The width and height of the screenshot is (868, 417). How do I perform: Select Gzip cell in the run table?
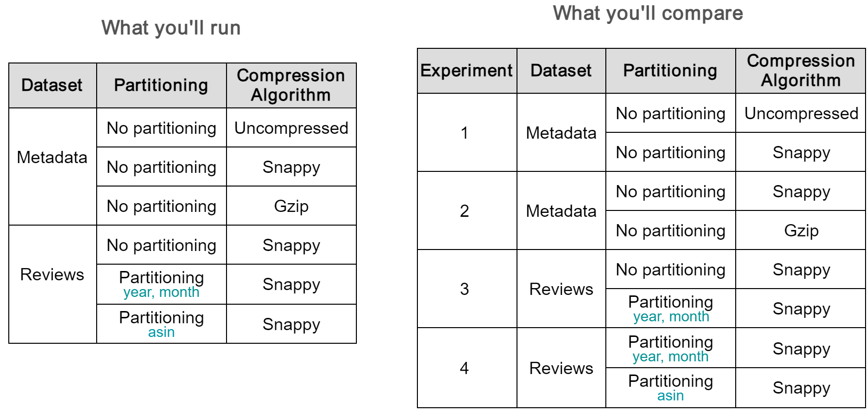291,206
